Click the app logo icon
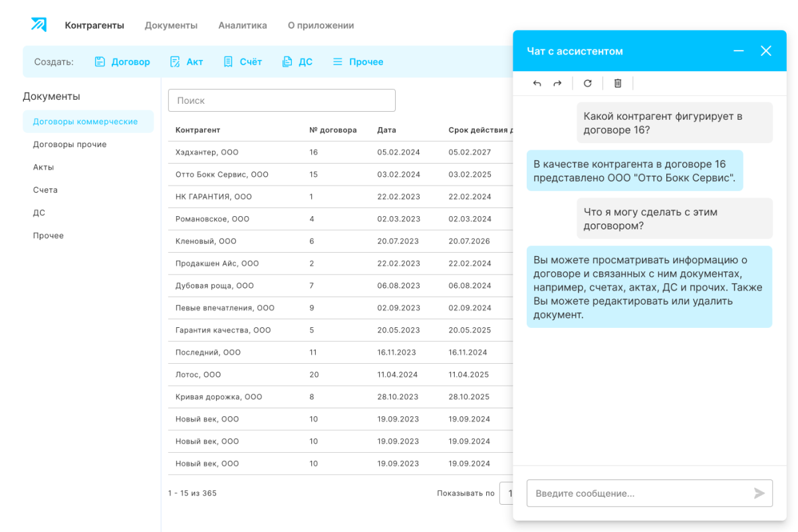This screenshot has width=798, height=532. point(39,25)
